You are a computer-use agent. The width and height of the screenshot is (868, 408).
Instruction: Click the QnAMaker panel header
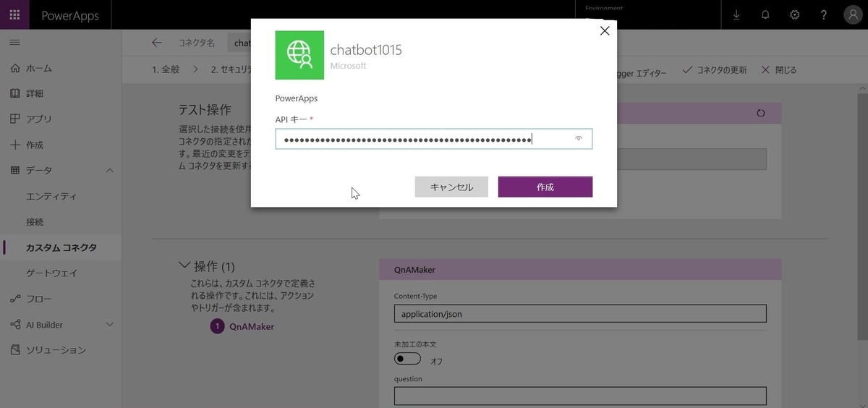[580, 270]
